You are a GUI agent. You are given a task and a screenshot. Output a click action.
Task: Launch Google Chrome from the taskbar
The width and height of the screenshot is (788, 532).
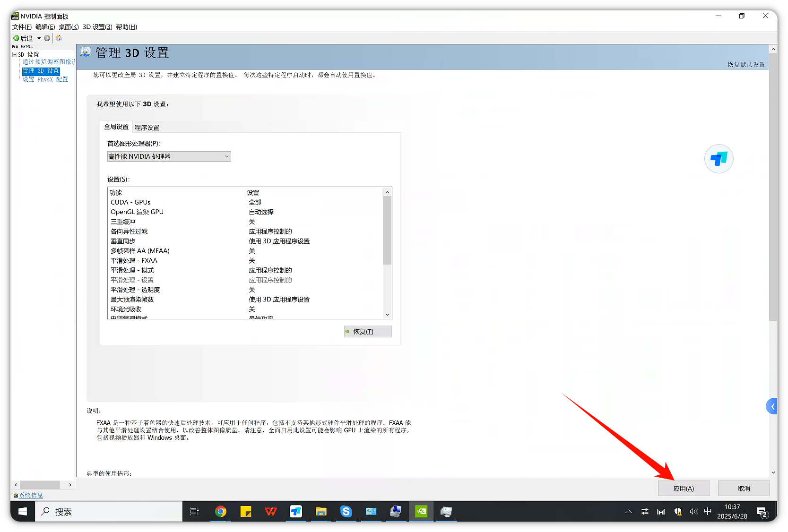(x=220, y=512)
